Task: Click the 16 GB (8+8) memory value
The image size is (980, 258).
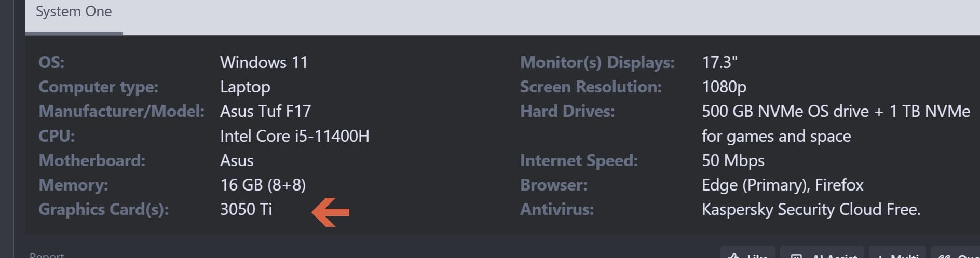Action: [263, 185]
